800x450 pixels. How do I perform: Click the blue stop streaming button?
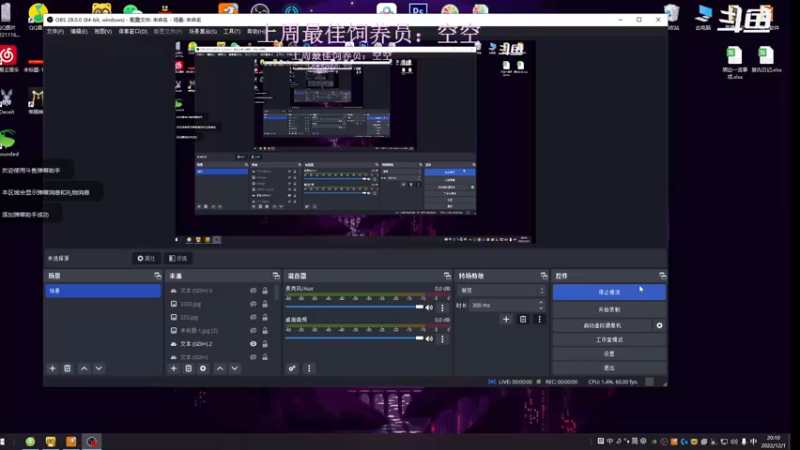(x=609, y=292)
